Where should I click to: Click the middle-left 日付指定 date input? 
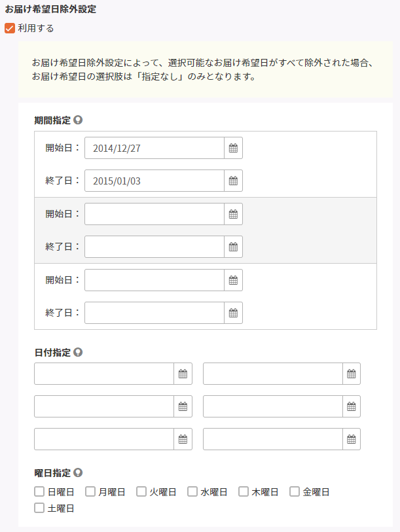(104, 406)
